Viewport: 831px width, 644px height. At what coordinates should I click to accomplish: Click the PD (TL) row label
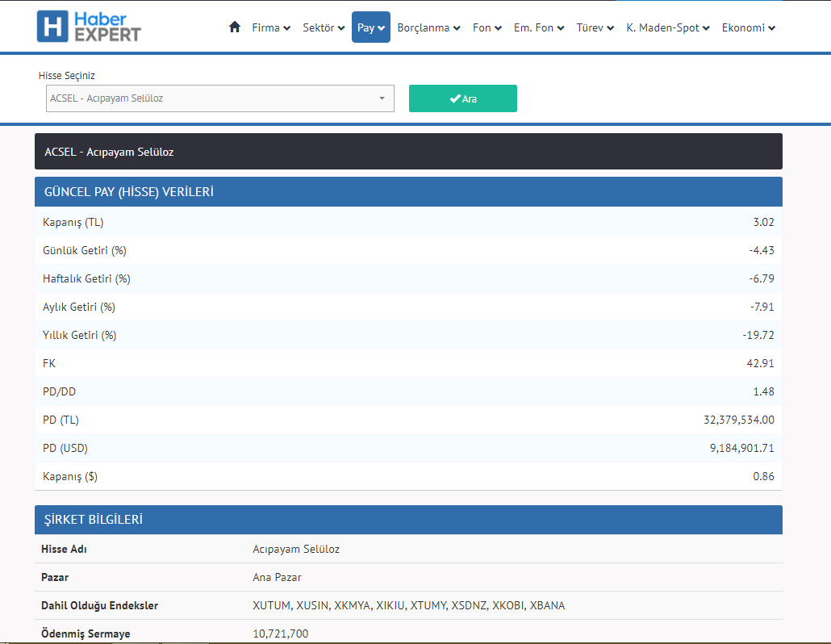tap(61, 420)
